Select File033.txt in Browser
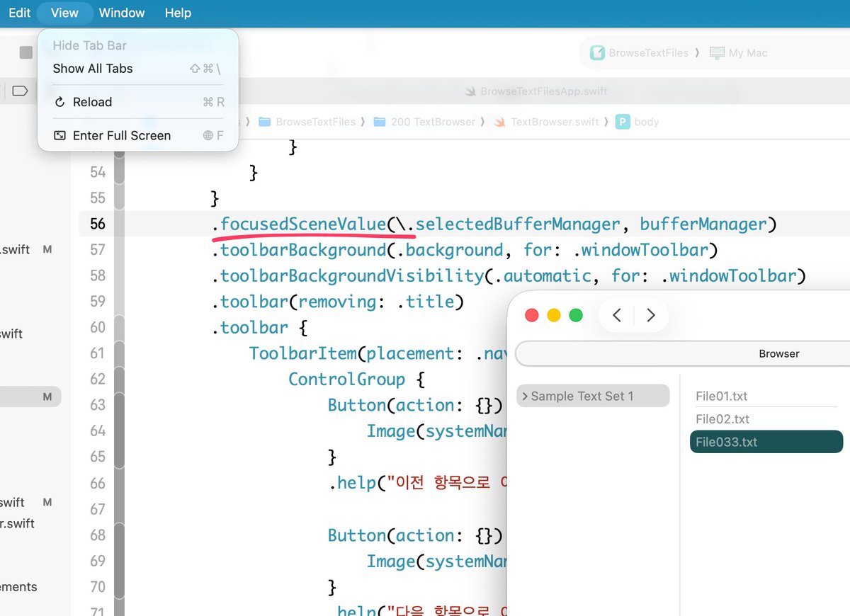Image resolution: width=850 pixels, height=616 pixels. point(766,442)
